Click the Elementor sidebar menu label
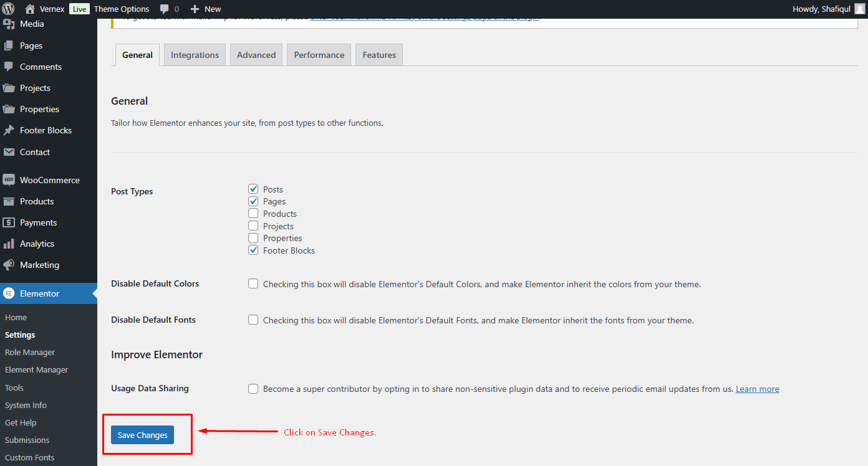 tap(40, 293)
